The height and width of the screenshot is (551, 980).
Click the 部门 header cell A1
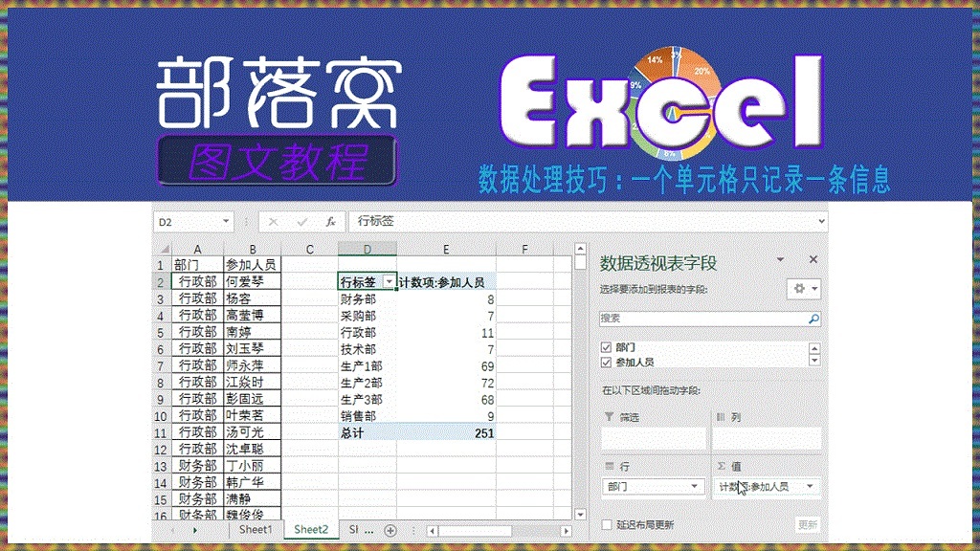197,265
